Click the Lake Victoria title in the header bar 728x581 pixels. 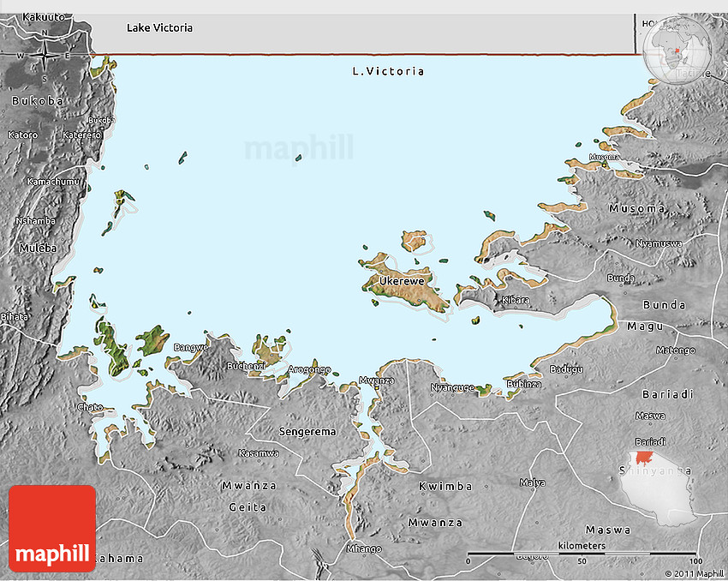point(159,28)
